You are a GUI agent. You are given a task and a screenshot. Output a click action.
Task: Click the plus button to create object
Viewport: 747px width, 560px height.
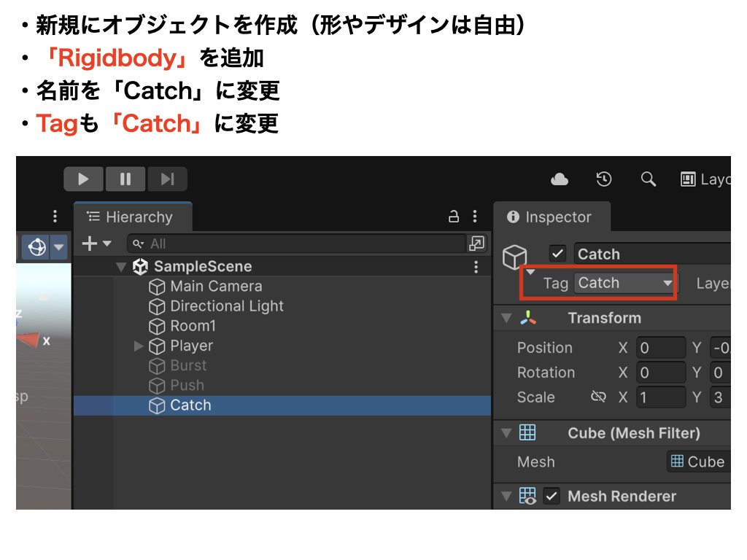point(90,244)
